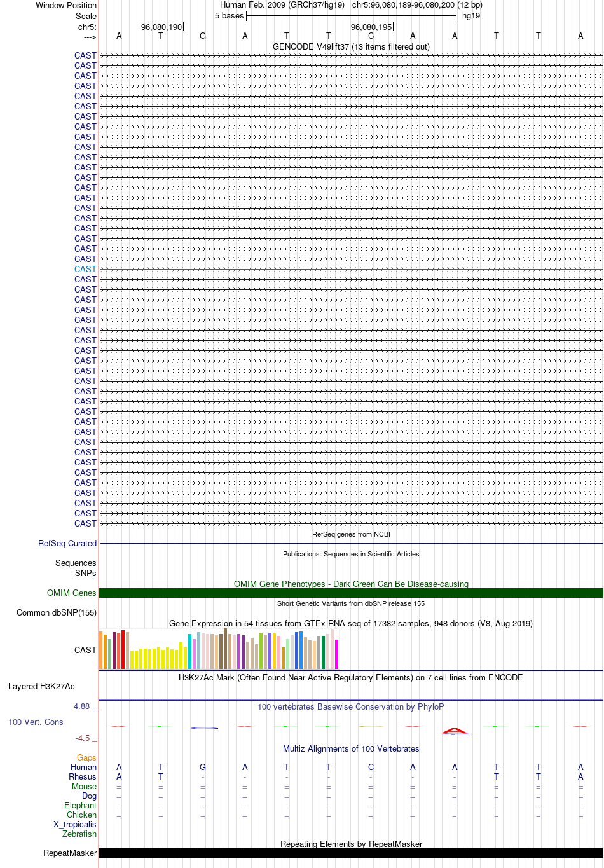Select the 96,080,195 position marker

pos(371,27)
